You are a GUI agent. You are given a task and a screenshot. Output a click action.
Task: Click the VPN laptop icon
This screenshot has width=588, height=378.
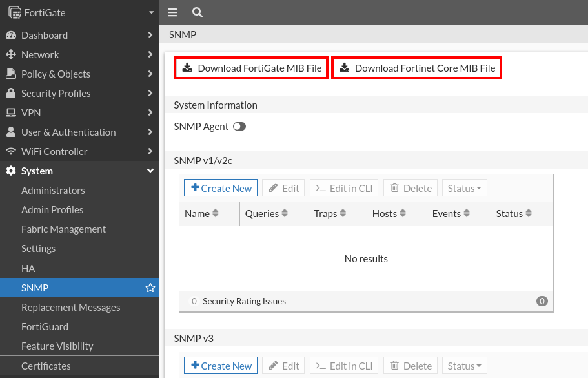(x=10, y=112)
